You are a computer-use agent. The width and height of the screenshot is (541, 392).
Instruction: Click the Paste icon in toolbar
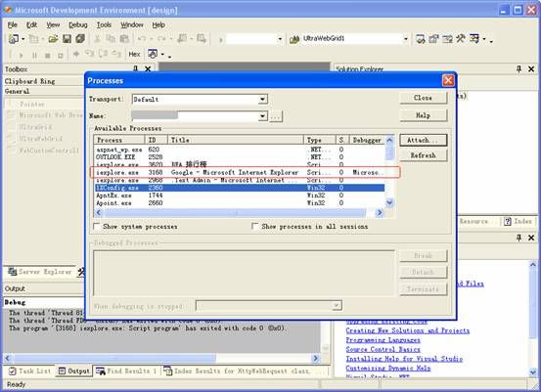click(124, 39)
